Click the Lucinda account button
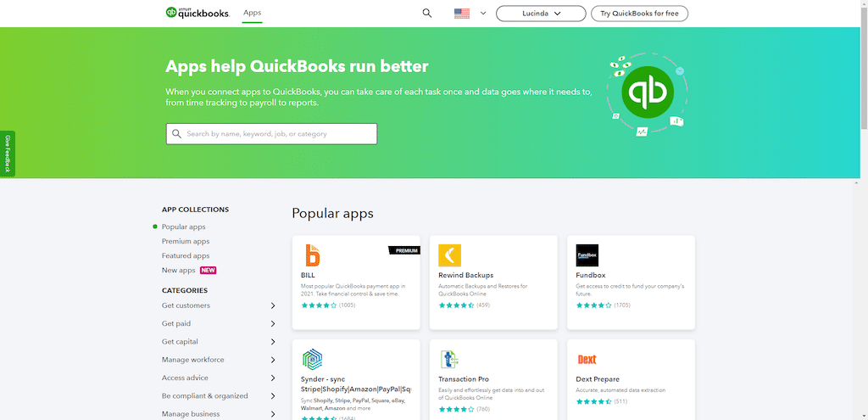The height and width of the screenshot is (420, 868). point(541,14)
